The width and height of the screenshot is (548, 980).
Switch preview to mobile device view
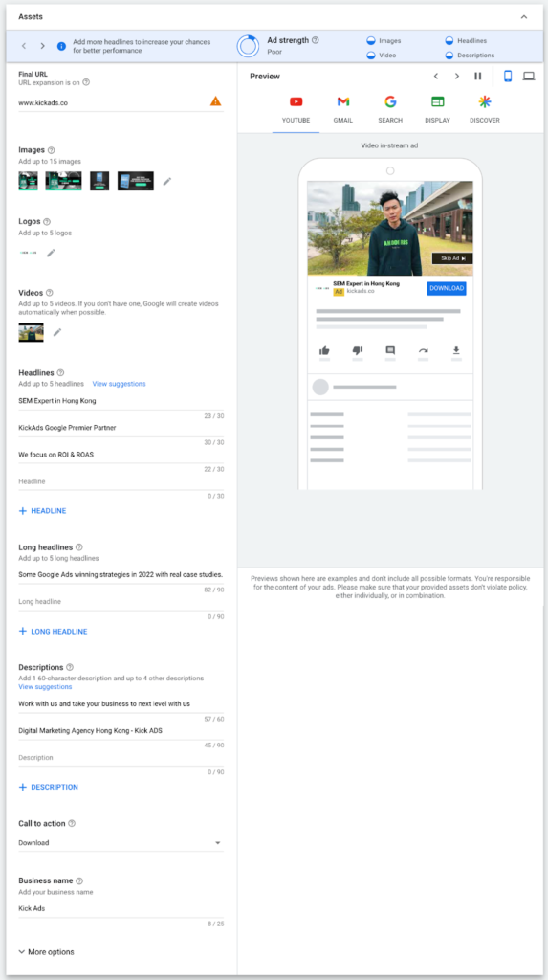(x=508, y=77)
